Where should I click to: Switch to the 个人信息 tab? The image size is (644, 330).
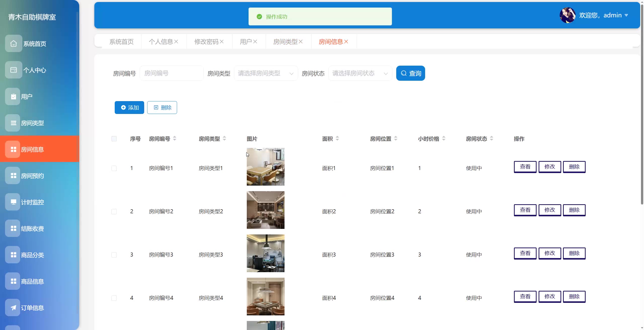160,42
